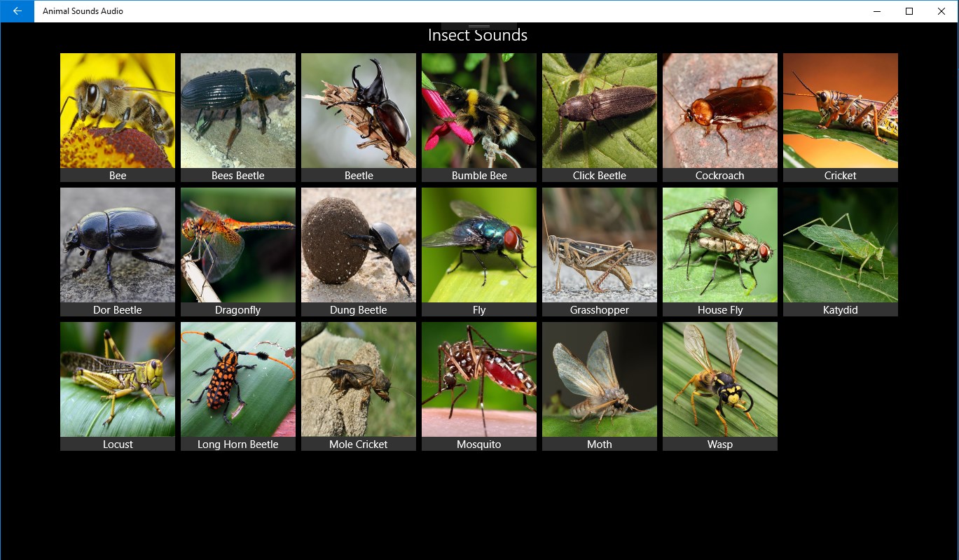
Task: Open the Dor Beetle picture
Action: pyautogui.click(x=118, y=245)
